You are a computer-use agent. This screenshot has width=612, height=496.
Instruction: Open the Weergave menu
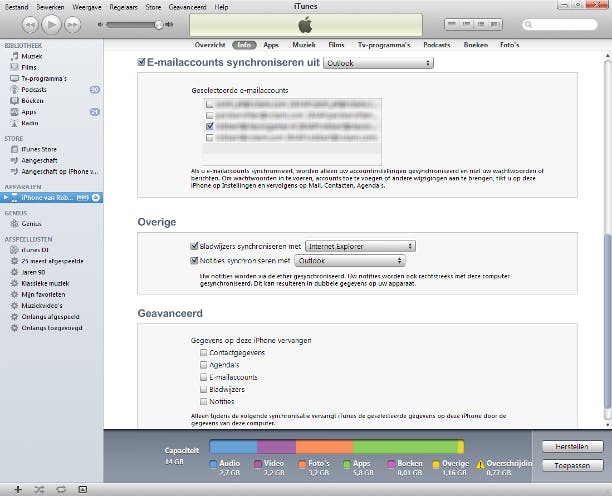point(87,7)
